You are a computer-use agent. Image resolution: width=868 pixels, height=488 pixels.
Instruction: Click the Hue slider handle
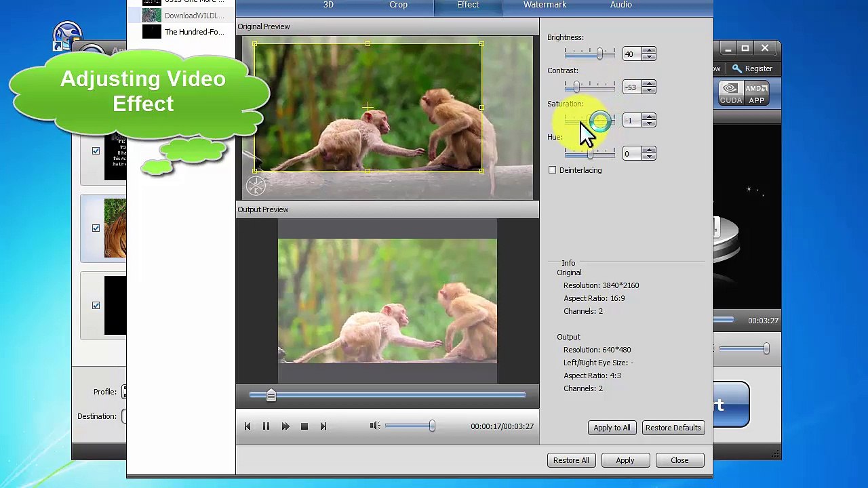tap(590, 154)
